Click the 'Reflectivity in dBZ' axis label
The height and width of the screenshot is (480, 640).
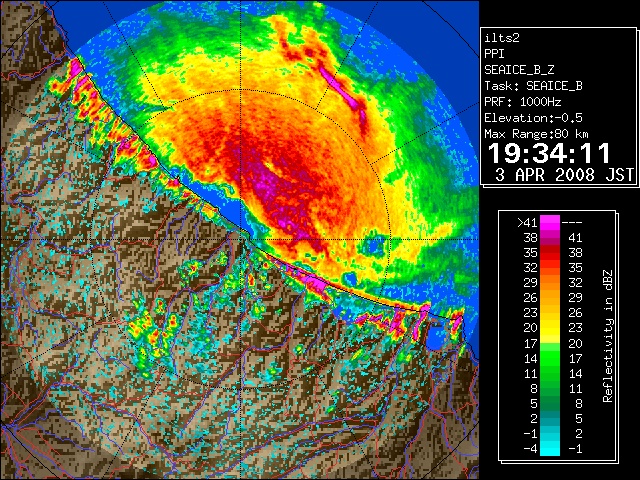[608, 336]
